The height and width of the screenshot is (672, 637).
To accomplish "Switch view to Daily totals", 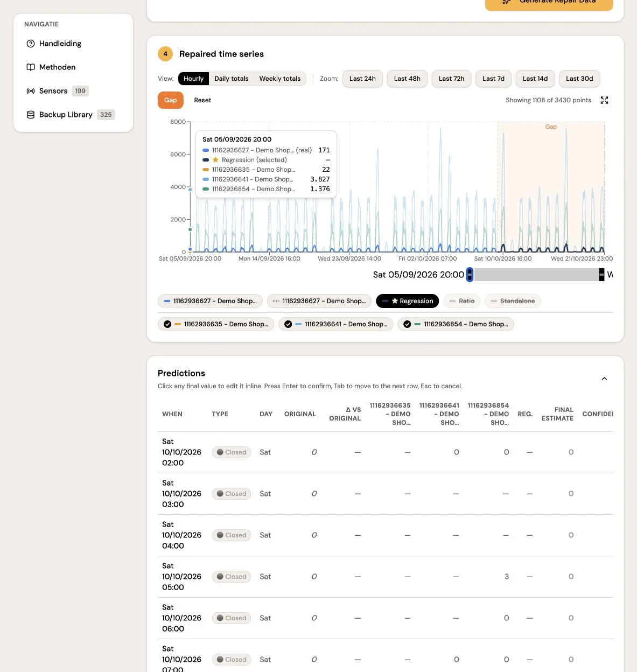I will coord(232,79).
